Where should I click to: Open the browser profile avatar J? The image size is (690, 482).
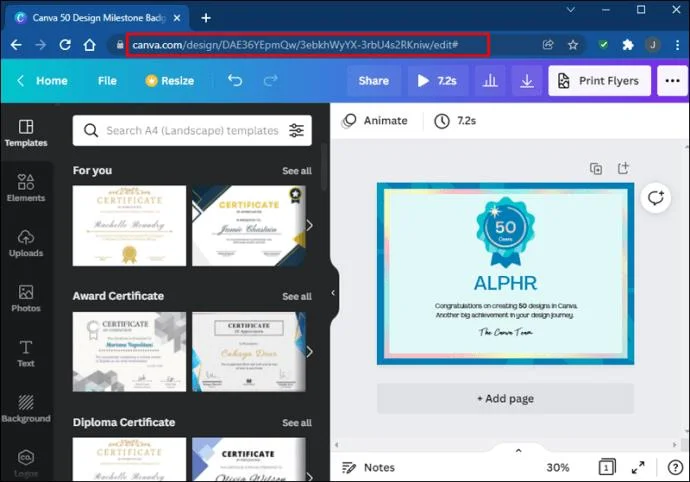pyautogui.click(x=653, y=44)
